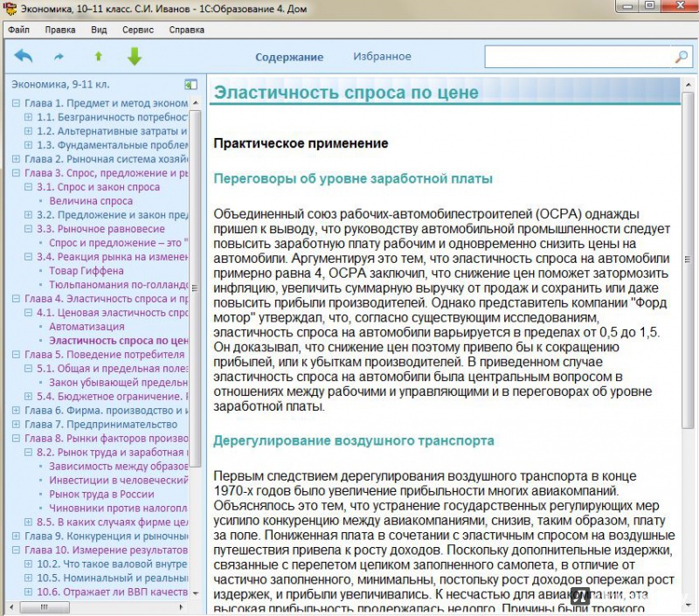
Task: Collapse the Глава 1 tree node
Action: (x=16, y=103)
